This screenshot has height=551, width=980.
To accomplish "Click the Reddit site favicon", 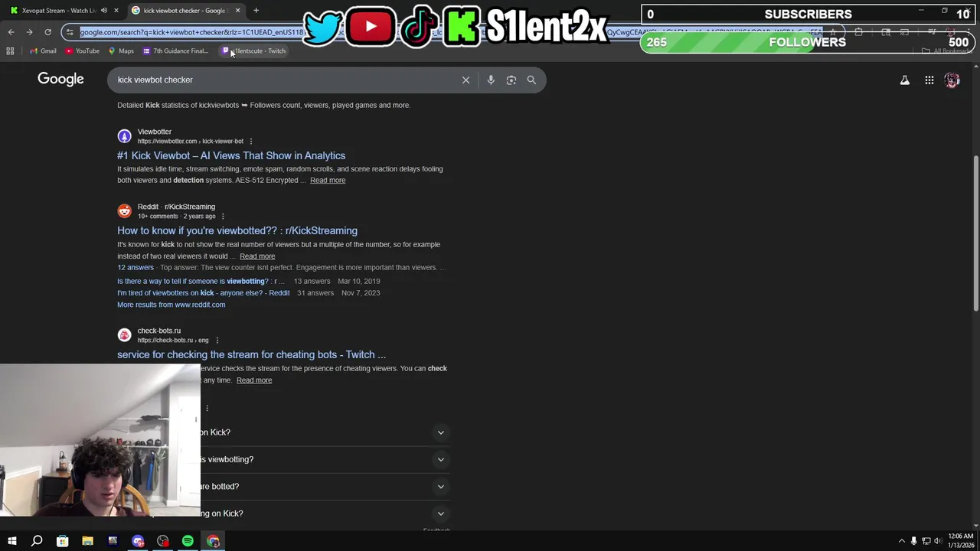I will (124, 211).
